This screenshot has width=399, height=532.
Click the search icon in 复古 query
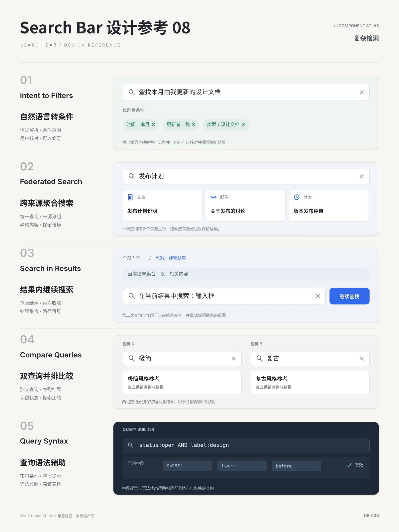click(x=260, y=359)
